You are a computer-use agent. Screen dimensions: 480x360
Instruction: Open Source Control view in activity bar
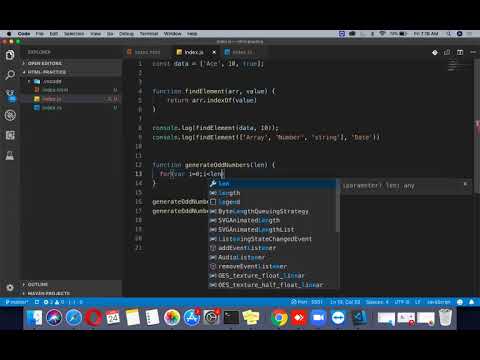pyautogui.click(x=10, y=96)
